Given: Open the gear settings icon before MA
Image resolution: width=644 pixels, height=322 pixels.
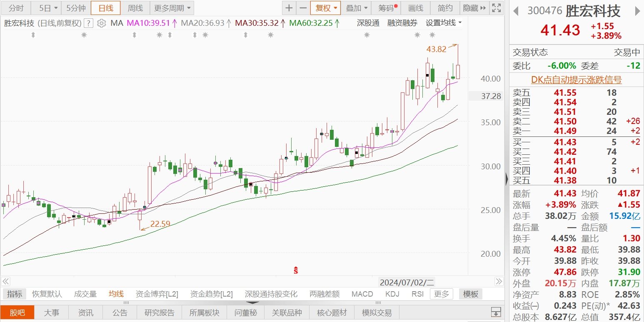Looking at the screenshot, I should point(101,23).
